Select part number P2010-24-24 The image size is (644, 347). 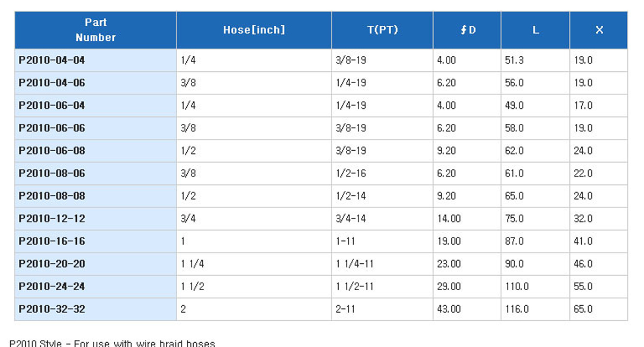click(52, 286)
